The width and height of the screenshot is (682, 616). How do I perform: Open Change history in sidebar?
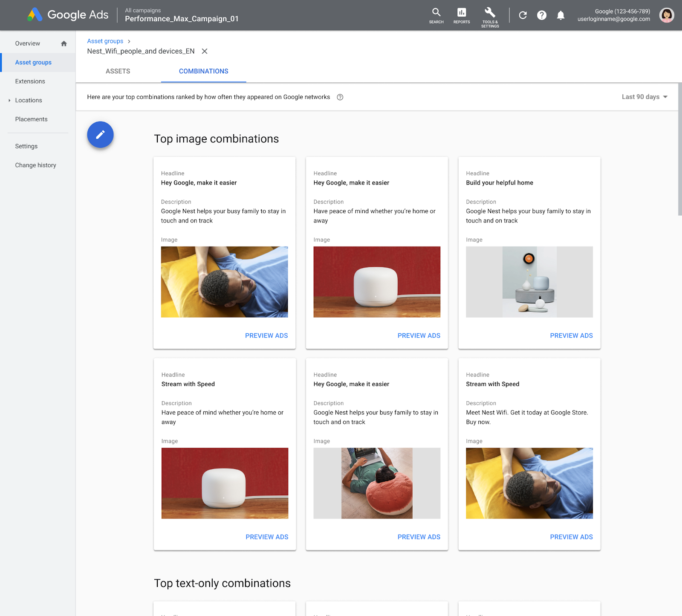tap(35, 165)
